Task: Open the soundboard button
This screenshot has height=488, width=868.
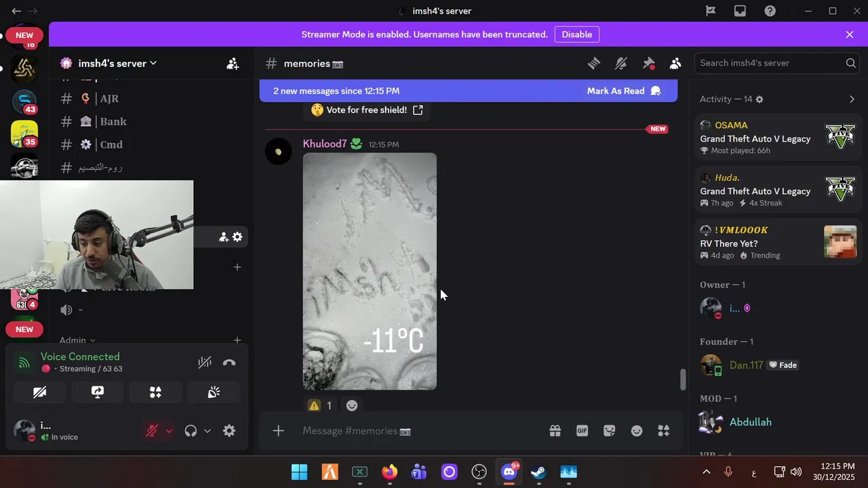Action: click(x=214, y=392)
